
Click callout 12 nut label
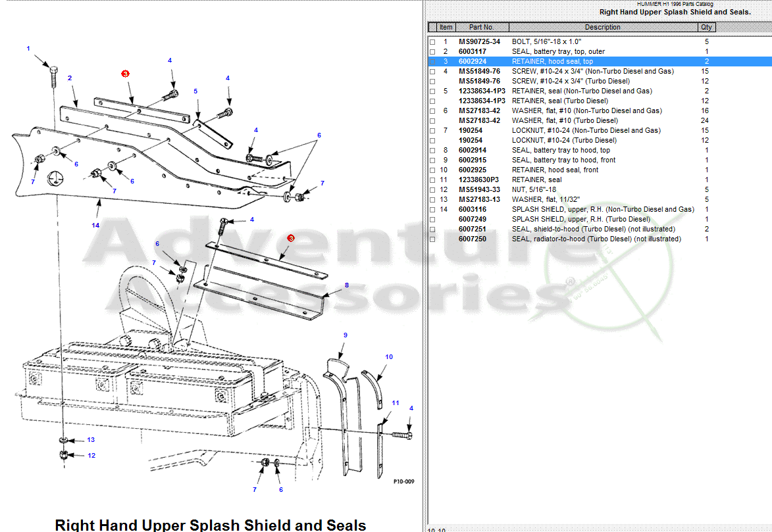[91, 455]
